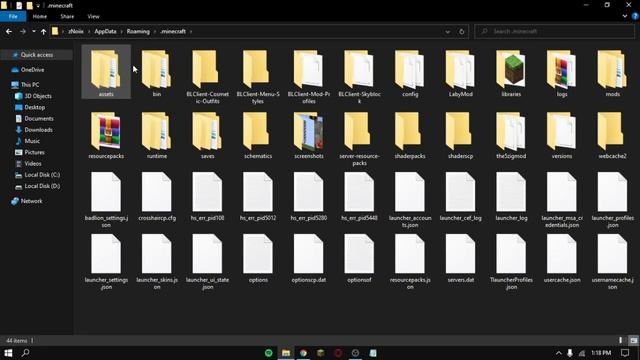Expand the address bar history dropdown
Viewport: 640px width, 360px height.
coord(447,31)
